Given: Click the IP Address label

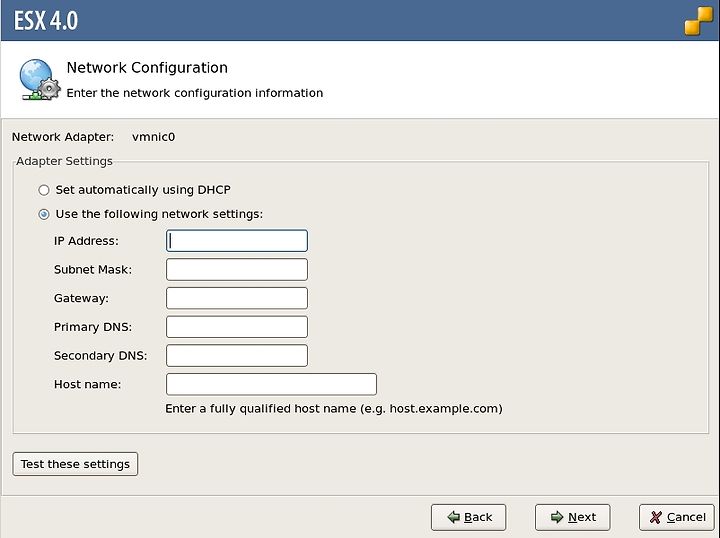Looking at the screenshot, I should pos(86,241).
